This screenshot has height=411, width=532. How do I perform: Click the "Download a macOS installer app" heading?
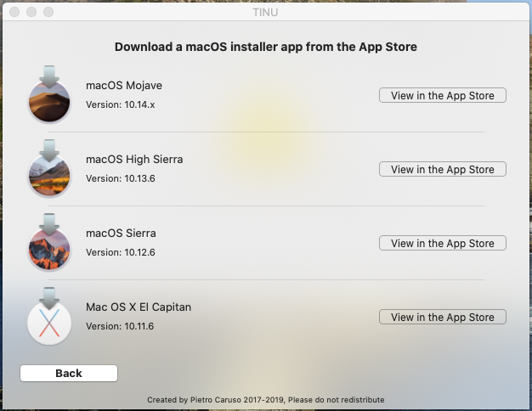click(266, 47)
